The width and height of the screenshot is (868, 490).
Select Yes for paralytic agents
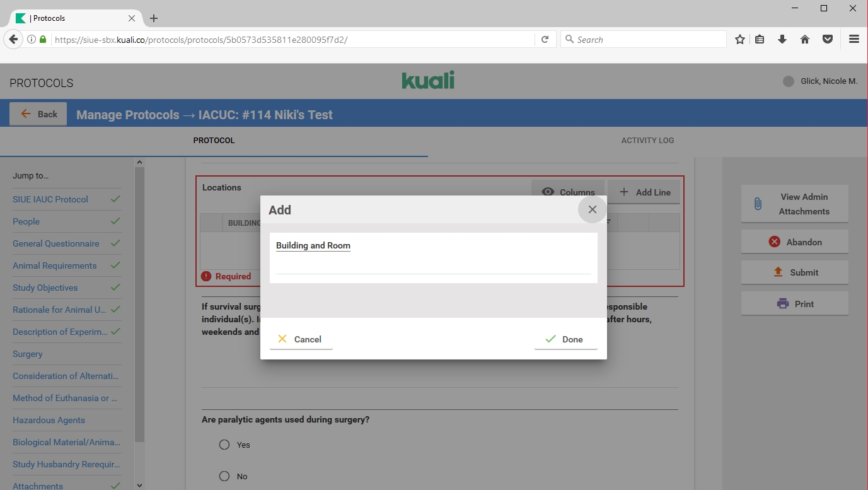[x=224, y=445]
